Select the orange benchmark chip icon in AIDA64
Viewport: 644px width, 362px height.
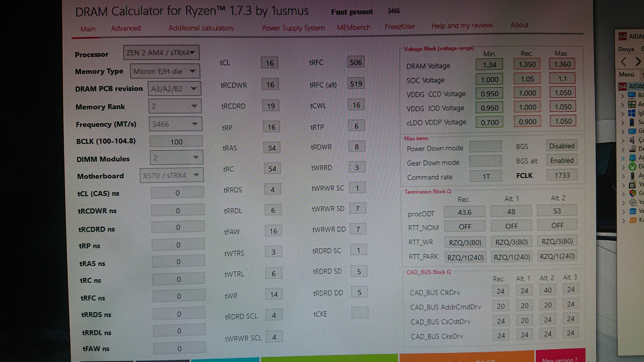coord(633,220)
